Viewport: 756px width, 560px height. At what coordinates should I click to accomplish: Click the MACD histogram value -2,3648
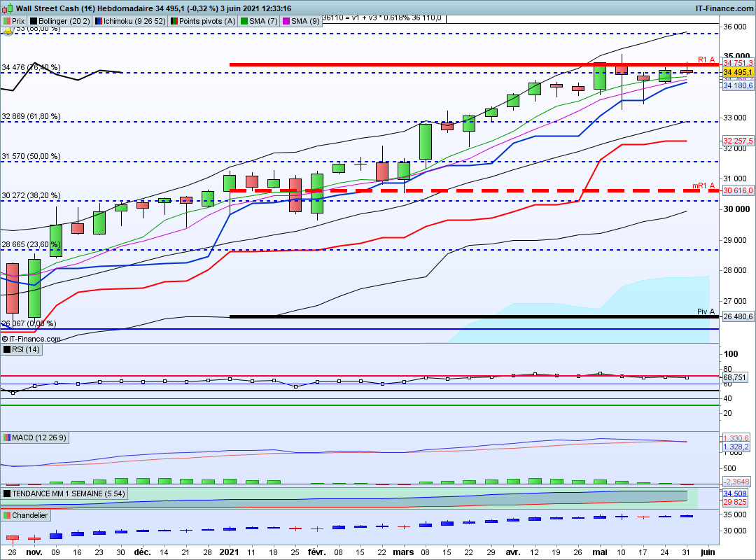point(736,482)
